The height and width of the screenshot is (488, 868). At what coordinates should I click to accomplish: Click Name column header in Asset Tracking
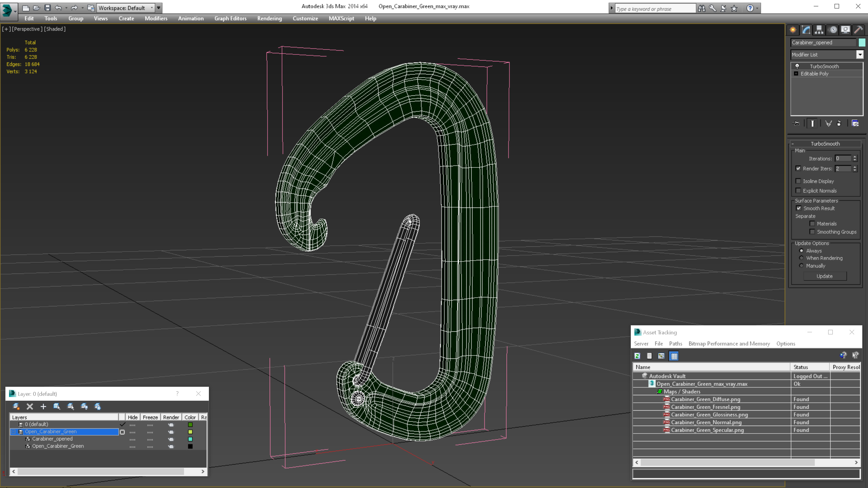pyautogui.click(x=711, y=367)
